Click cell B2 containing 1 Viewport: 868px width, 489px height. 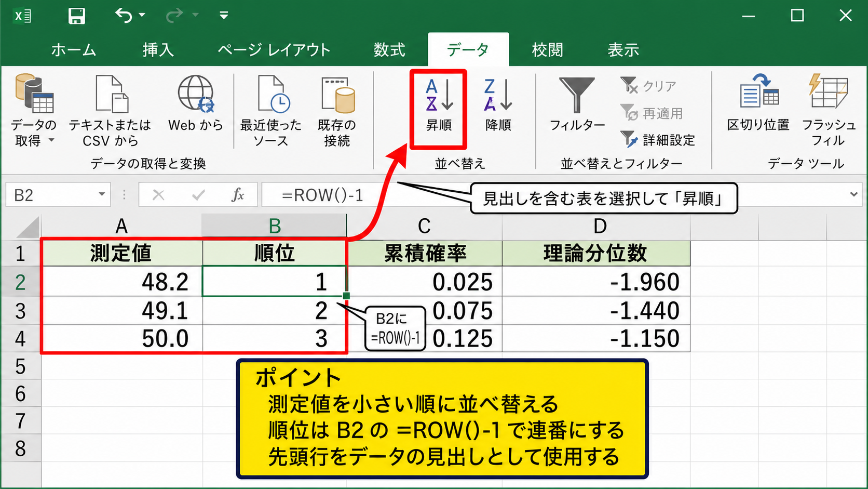pyautogui.click(x=274, y=282)
